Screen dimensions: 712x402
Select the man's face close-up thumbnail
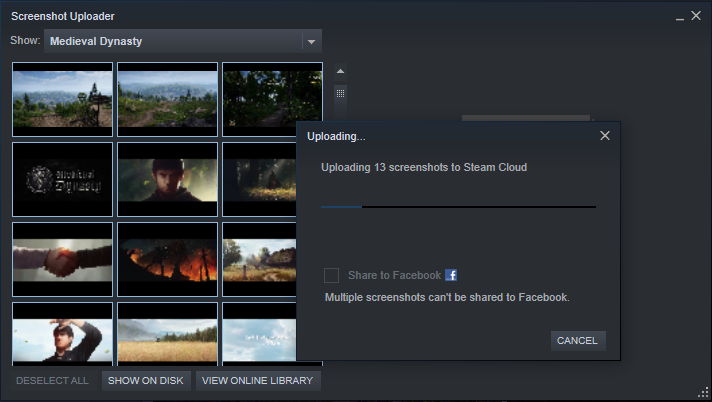coord(168,179)
